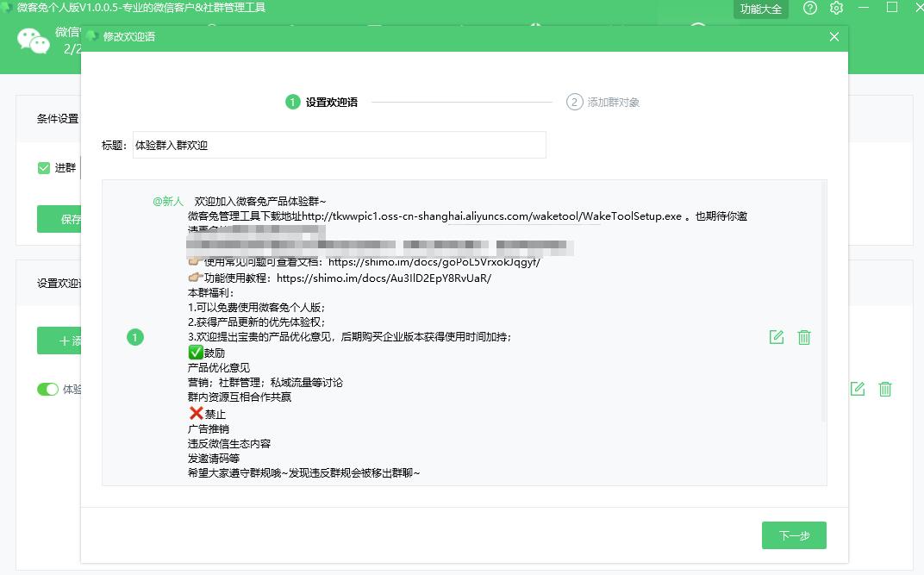The height and width of the screenshot is (575, 924).
Task: Click the line 1.可以免费使用微客兔个人版；
Action: (256, 308)
